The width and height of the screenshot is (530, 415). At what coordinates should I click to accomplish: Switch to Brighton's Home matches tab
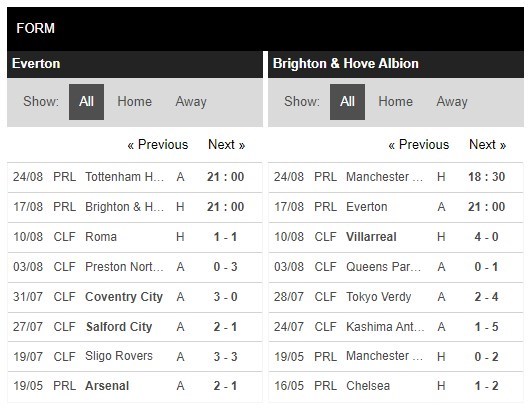pyautogui.click(x=395, y=102)
